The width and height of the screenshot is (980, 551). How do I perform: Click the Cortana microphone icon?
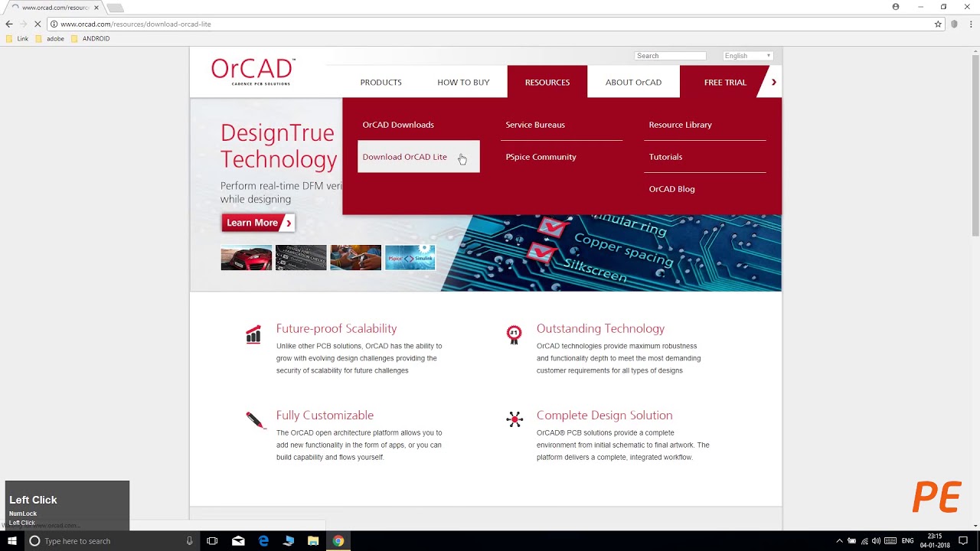tap(189, 541)
